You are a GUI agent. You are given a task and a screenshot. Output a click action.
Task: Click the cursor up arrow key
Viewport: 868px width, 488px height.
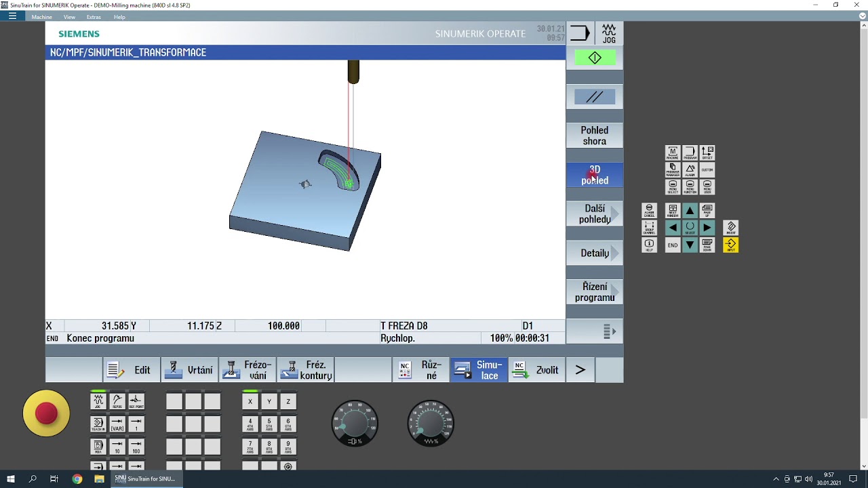click(690, 210)
